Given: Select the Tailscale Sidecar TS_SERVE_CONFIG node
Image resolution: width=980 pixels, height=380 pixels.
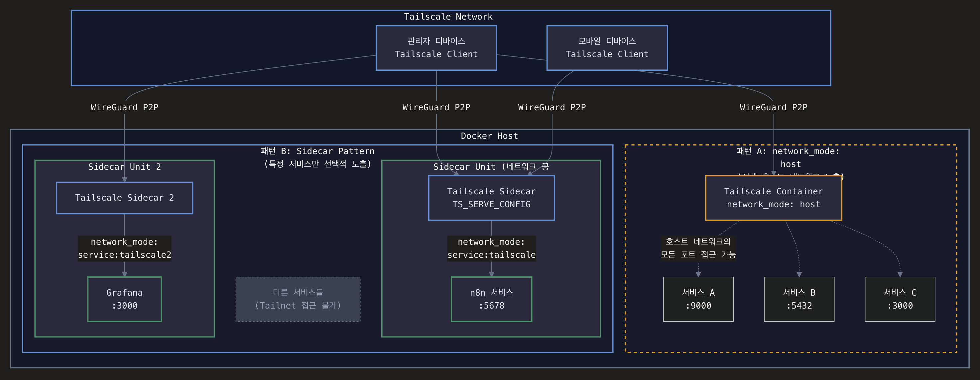Looking at the screenshot, I should tap(491, 198).
